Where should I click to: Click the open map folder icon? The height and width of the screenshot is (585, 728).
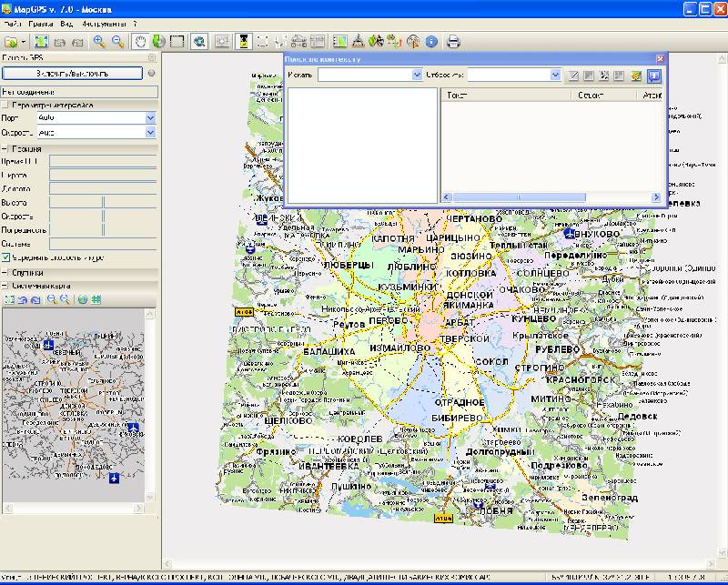pyautogui.click(x=10, y=42)
